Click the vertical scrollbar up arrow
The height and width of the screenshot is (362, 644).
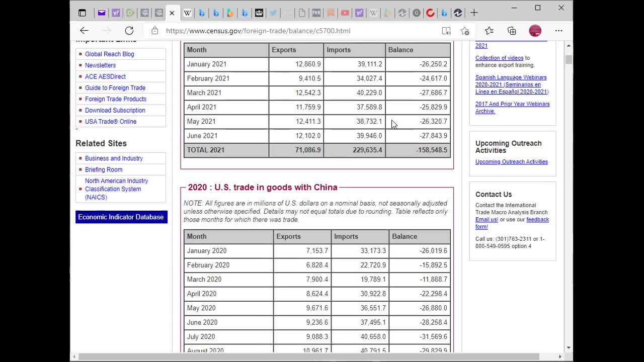(x=569, y=46)
